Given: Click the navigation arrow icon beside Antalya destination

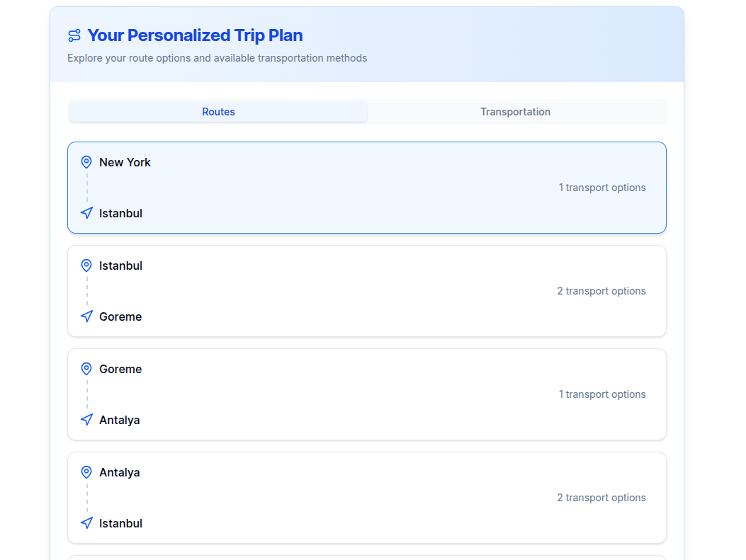Looking at the screenshot, I should pyautogui.click(x=86, y=420).
